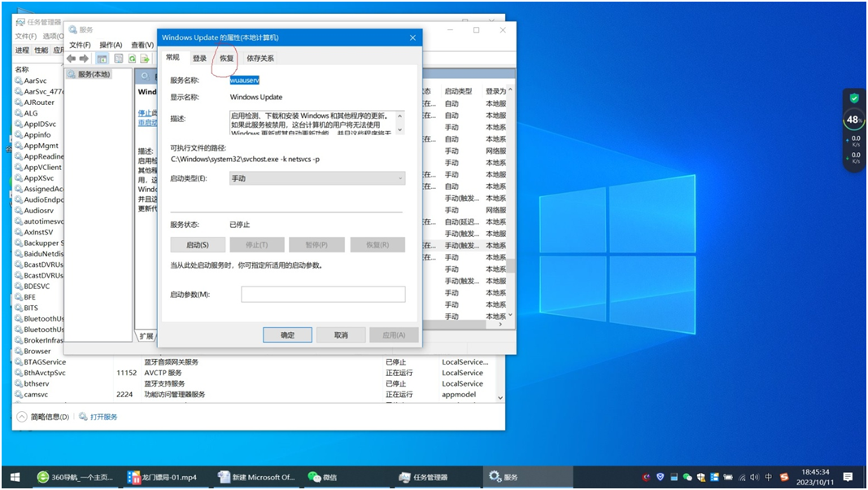868x490 pixels.
Task: Open the red circular tray icon
Action: (x=646, y=477)
